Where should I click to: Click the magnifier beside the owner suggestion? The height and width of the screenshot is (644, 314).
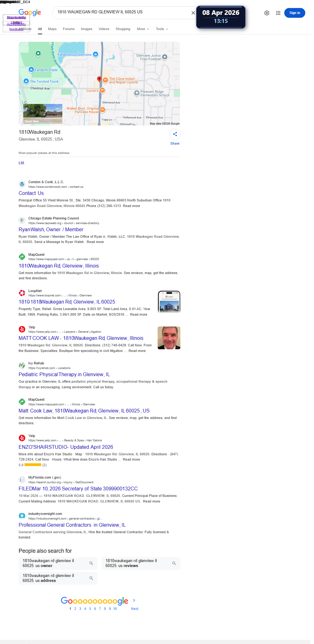pos(91,563)
